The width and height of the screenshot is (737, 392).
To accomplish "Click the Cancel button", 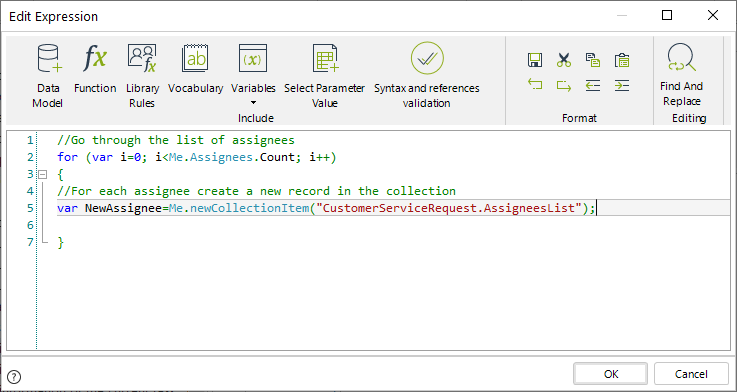I will (x=691, y=374).
